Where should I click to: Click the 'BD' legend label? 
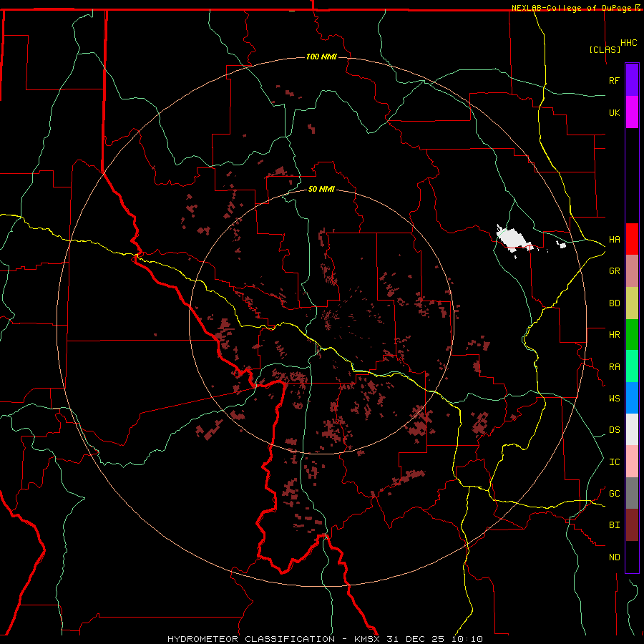(614, 303)
